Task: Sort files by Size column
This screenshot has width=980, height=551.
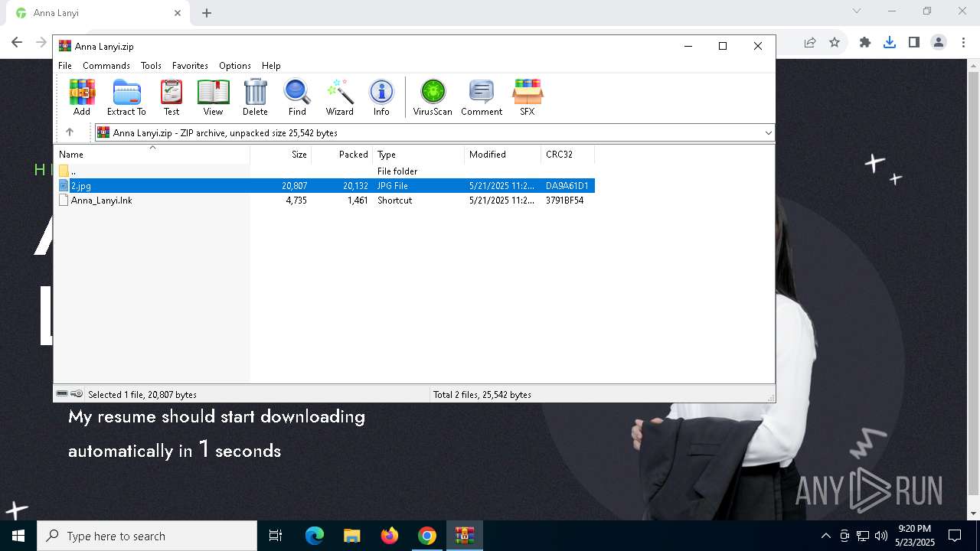Action: 280,155
